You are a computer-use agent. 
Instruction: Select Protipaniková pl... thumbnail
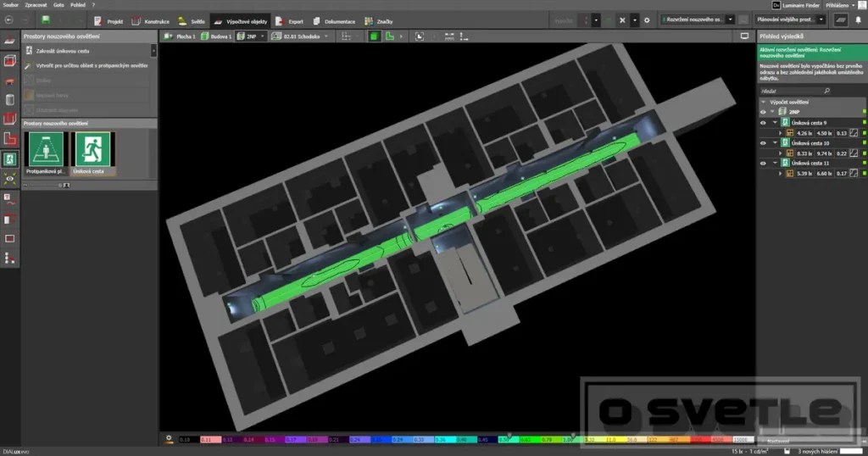coord(46,153)
